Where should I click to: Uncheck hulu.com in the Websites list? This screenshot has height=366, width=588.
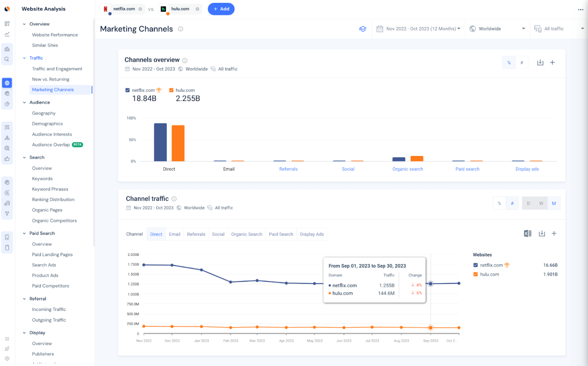(475, 274)
